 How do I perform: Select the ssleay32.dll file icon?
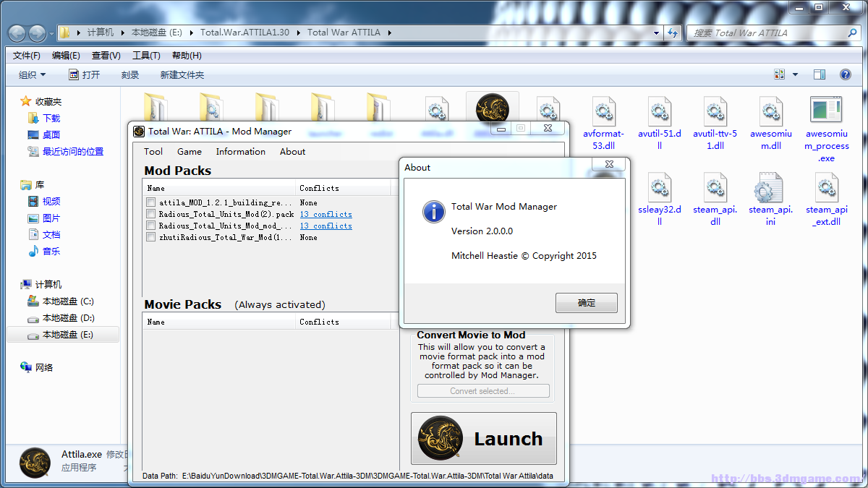coord(659,187)
